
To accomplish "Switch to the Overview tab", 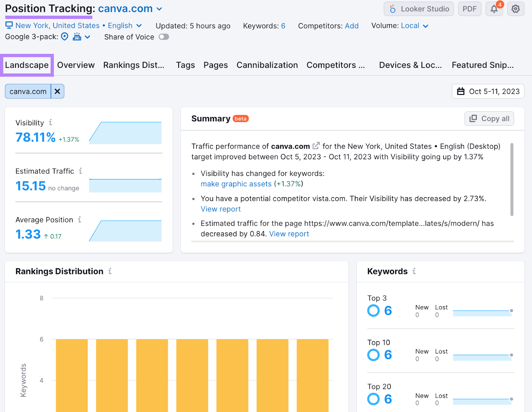I will [x=76, y=65].
